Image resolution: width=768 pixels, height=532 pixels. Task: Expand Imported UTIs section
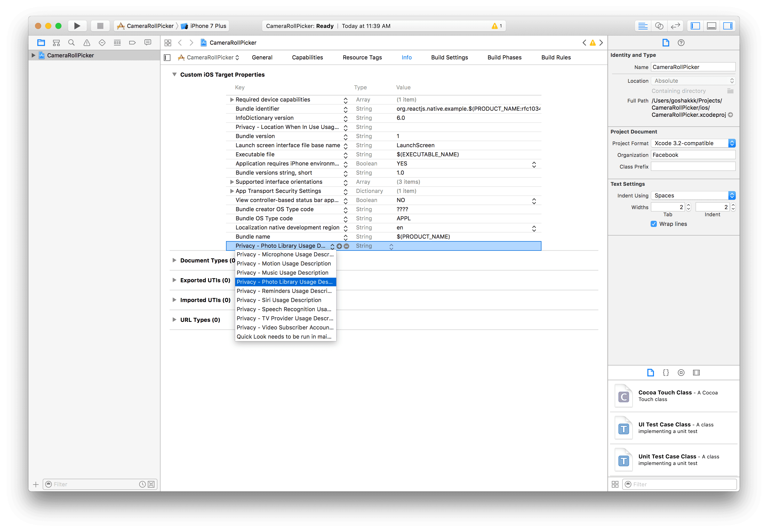[174, 300]
